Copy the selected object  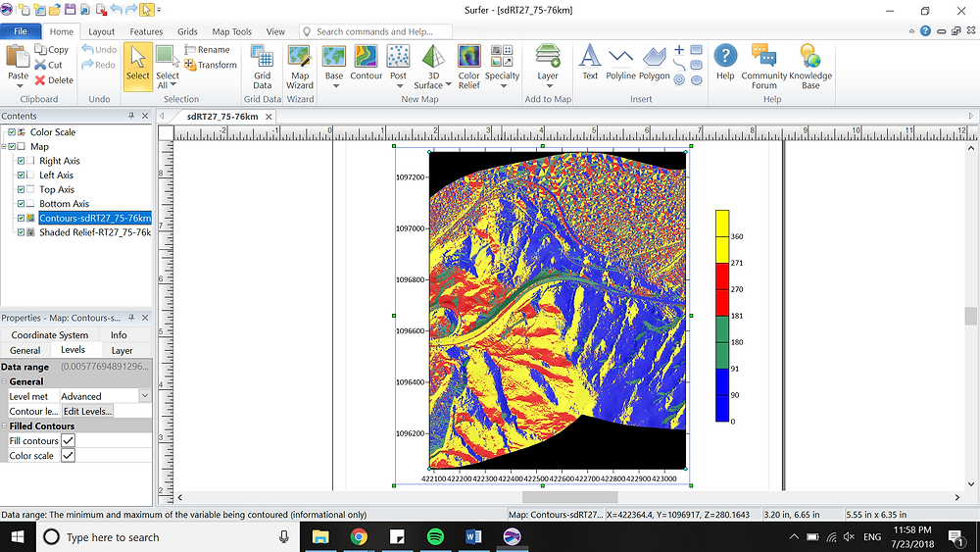point(52,49)
